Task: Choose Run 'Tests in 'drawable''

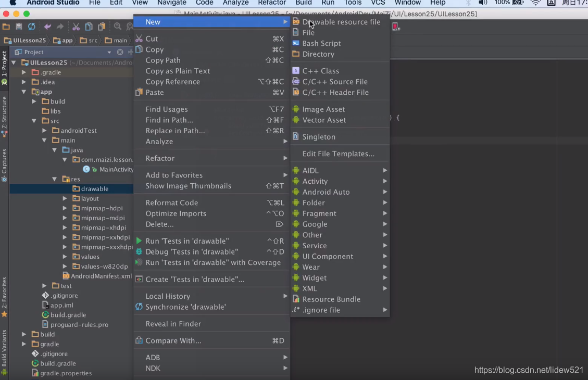Action: [211, 241]
